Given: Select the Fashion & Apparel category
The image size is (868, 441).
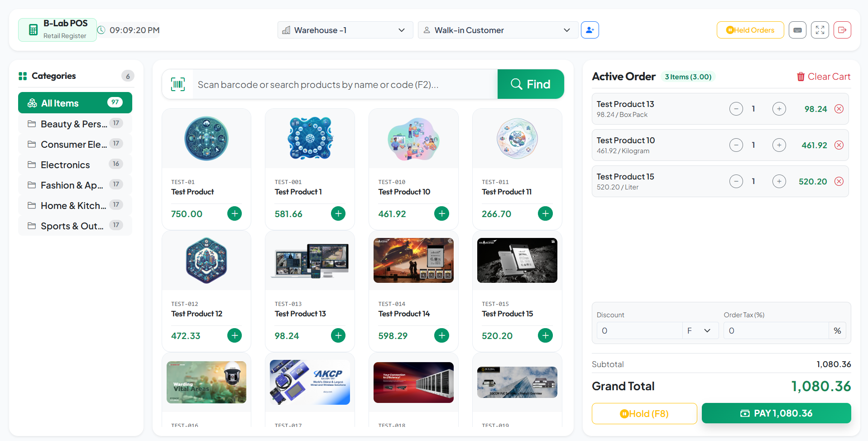Looking at the screenshot, I should point(75,185).
